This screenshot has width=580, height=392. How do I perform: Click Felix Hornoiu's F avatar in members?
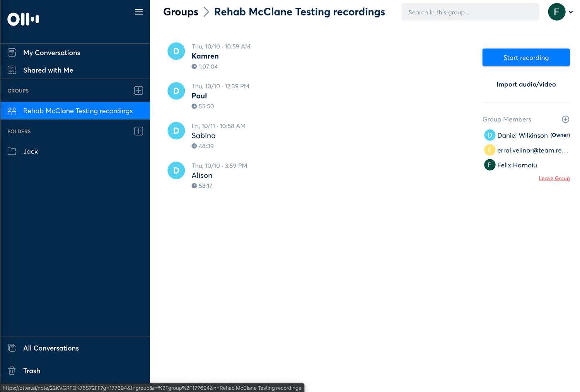click(490, 165)
